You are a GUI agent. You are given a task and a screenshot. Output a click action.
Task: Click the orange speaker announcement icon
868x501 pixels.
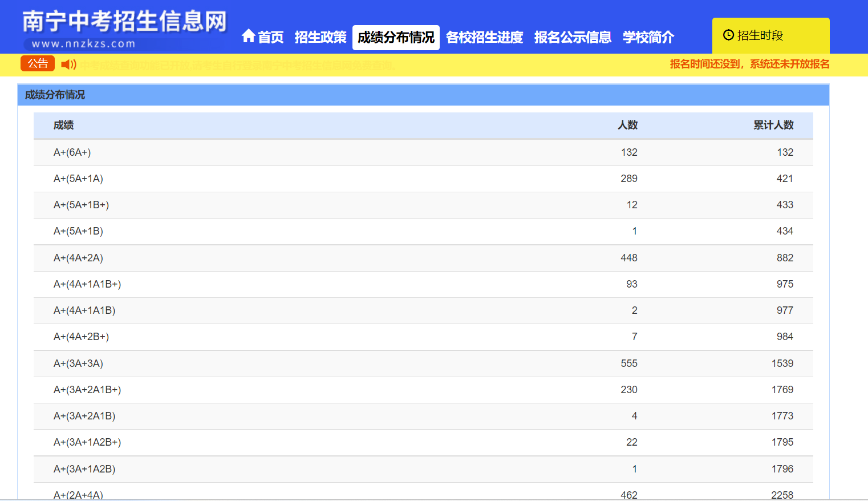68,64
